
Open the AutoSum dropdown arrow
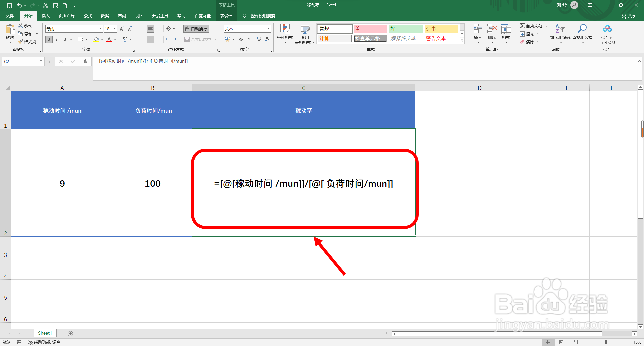coord(547,26)
